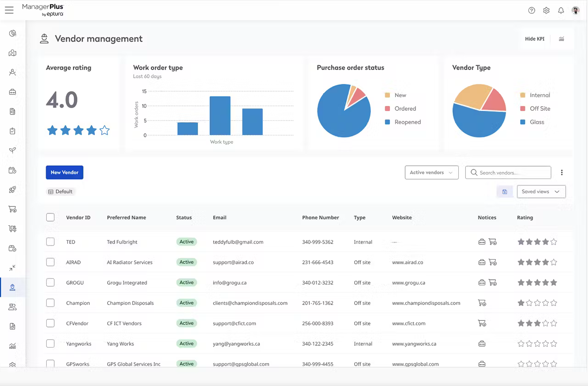Open the hamburger menu at top left
This screenshot has height=386, width=588.
(9, 10)
